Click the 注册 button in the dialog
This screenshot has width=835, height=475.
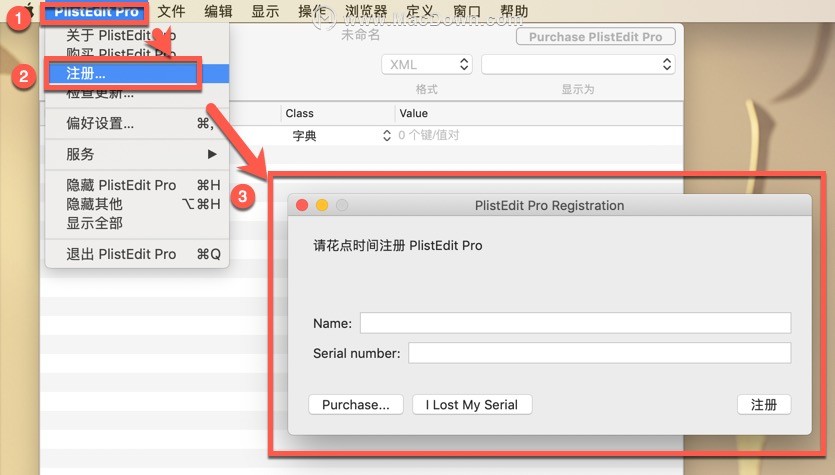click(x=764, y=405)
